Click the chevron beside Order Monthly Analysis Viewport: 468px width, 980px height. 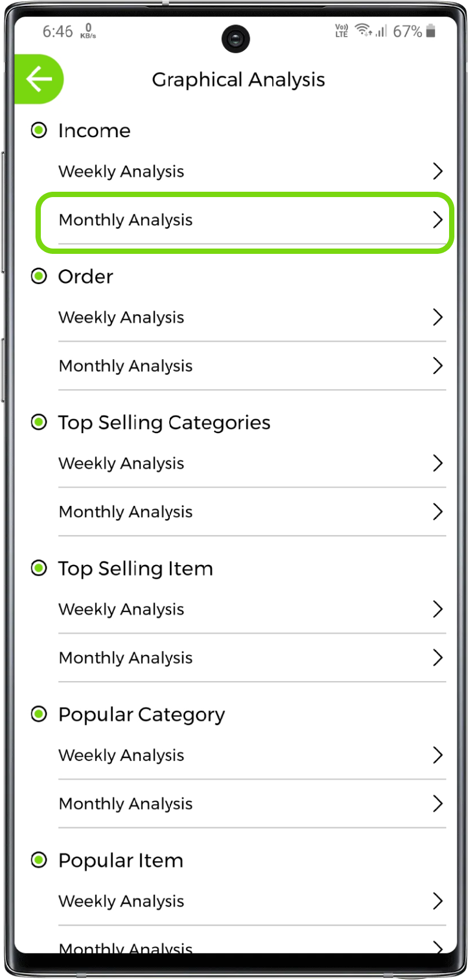pyautogui.click(x=437, y=366)
